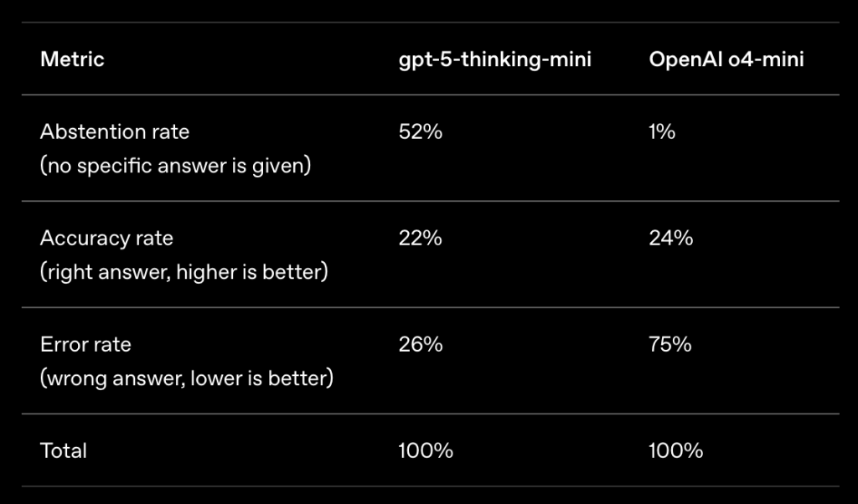Click the OpenAI o4-mini column header
Screen dimensions: 858x504
tap(726, 59)
